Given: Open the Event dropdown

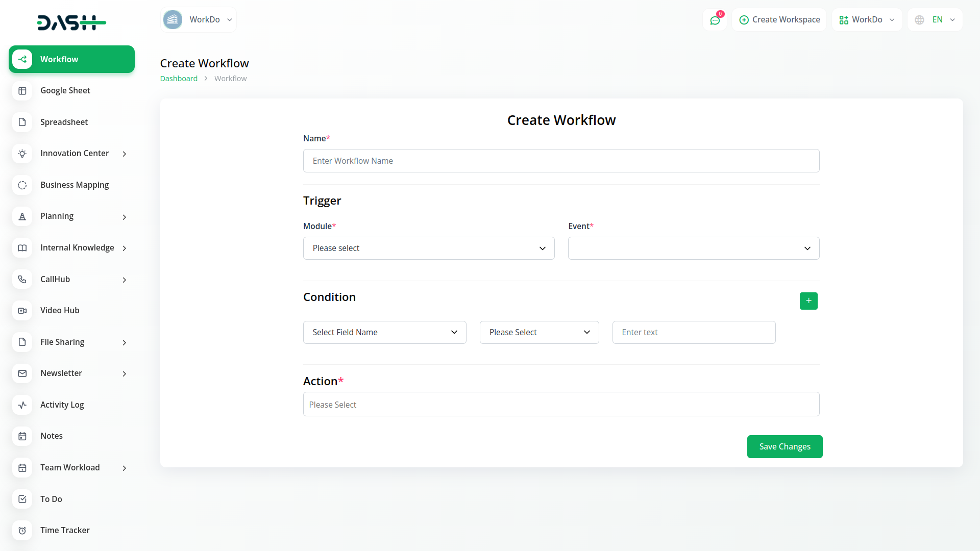Looking at the screenshot, I should coord(693,248).
